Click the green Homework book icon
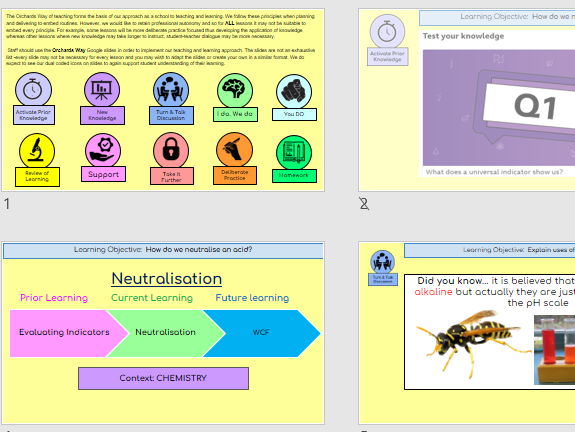This screenshot has width=575, height=432. coord(294,153)
